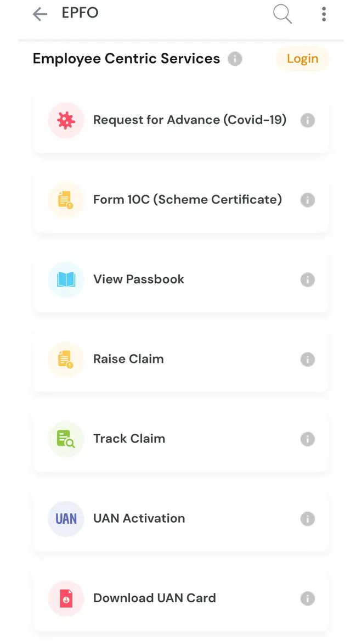Open the Raise Claim service
The image size is (362, 644).
(128, 359)
